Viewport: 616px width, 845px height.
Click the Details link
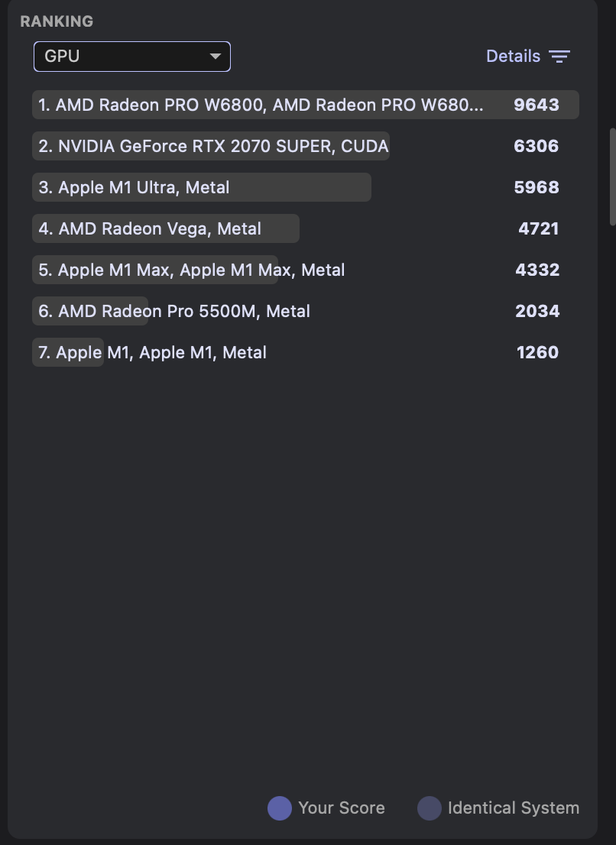click(513, 57)
